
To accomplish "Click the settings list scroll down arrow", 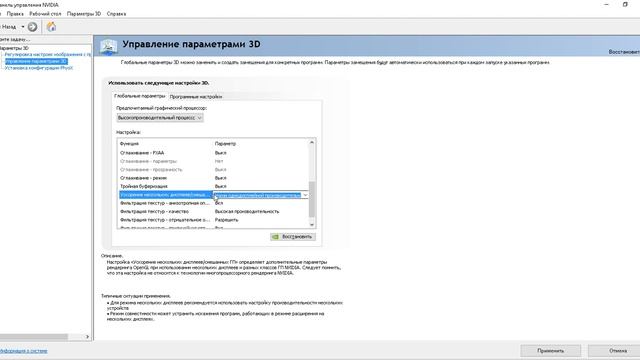I will 312,225.
